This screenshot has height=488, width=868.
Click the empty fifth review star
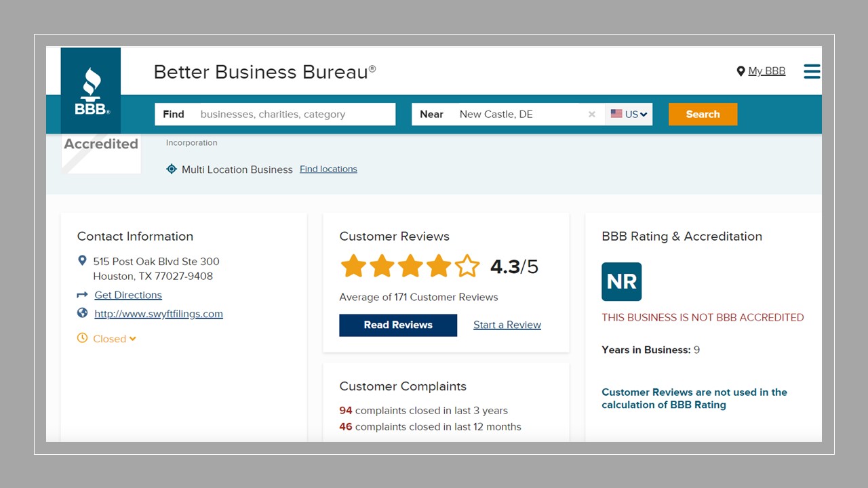click(x=467, y=266)
